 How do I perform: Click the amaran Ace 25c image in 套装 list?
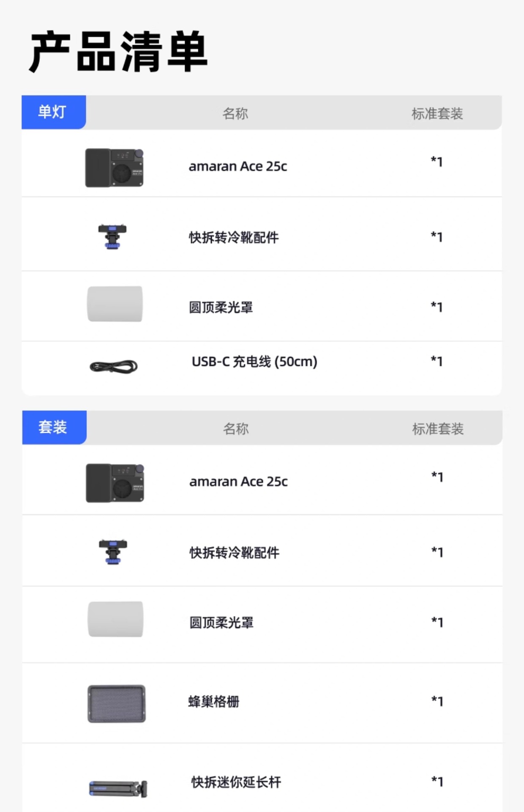coord(115,483)
